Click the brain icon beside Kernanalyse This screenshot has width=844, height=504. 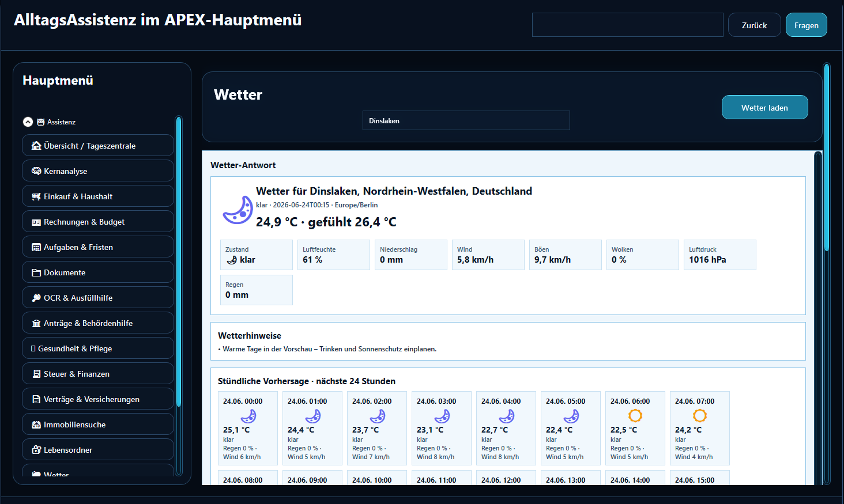click(36, 171)
